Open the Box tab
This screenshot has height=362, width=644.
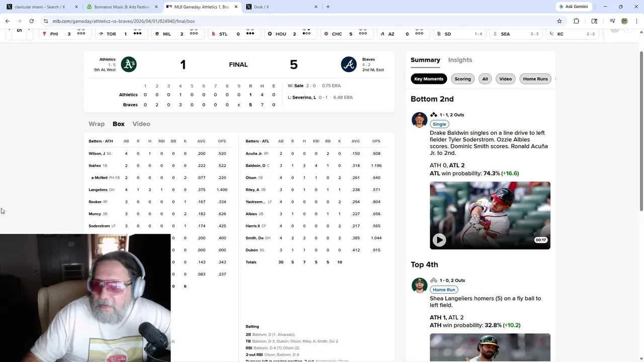(119, 124)
